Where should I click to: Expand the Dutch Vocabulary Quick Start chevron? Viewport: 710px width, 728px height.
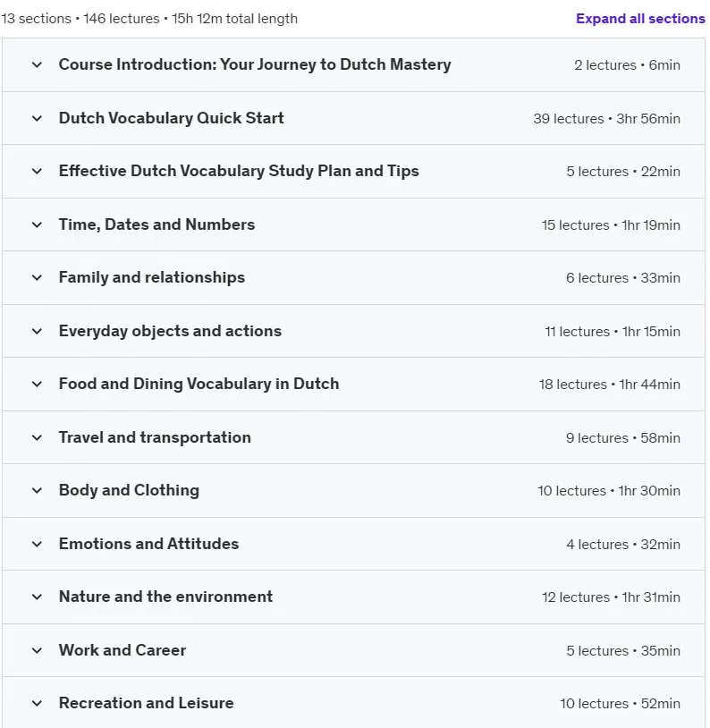pyautogui.click(x=37, y=118)
